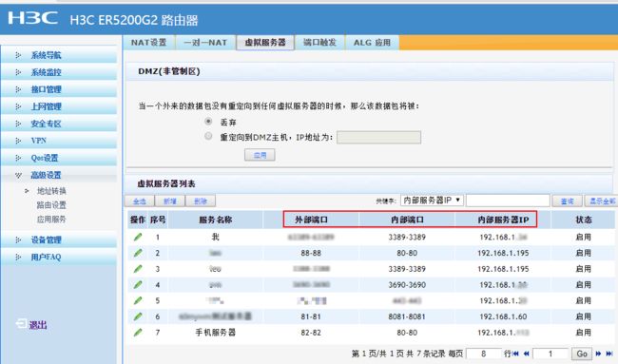
Task: Open 路由设置 under 高级设置
Action: click(51, 205)
